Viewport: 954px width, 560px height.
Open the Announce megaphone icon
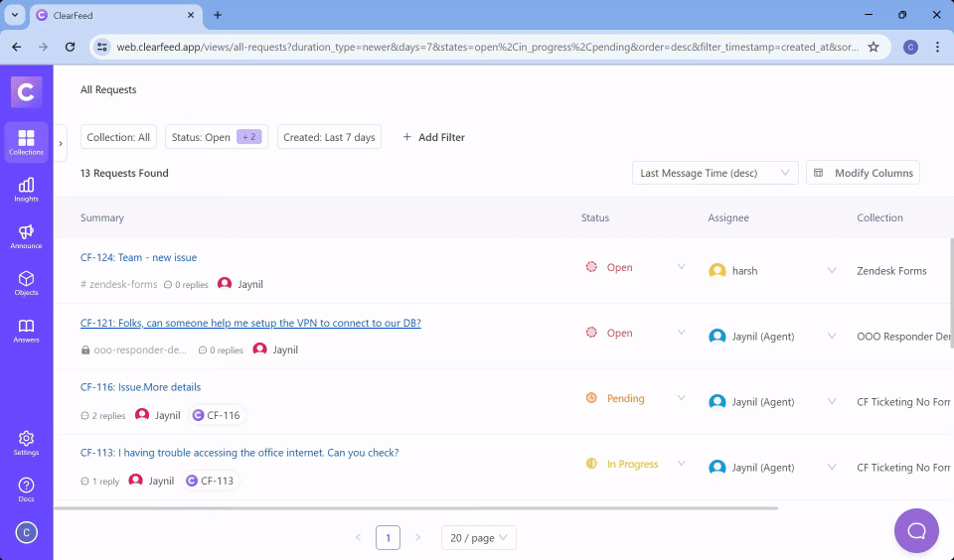click(x=26, y=236)
